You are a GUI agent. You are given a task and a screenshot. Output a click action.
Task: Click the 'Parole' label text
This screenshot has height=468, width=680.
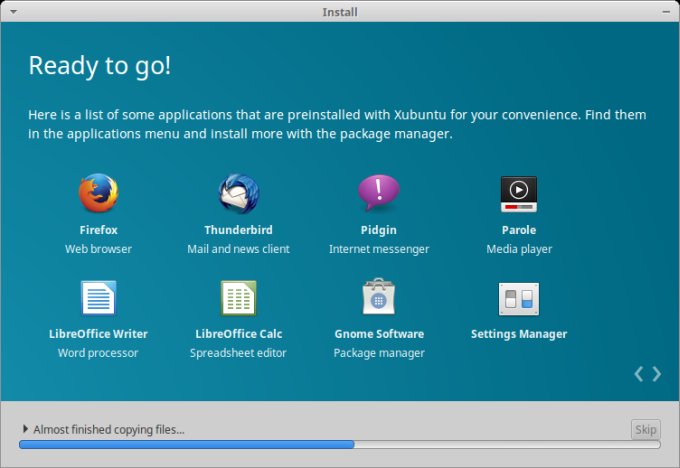(x=519, y=230)
